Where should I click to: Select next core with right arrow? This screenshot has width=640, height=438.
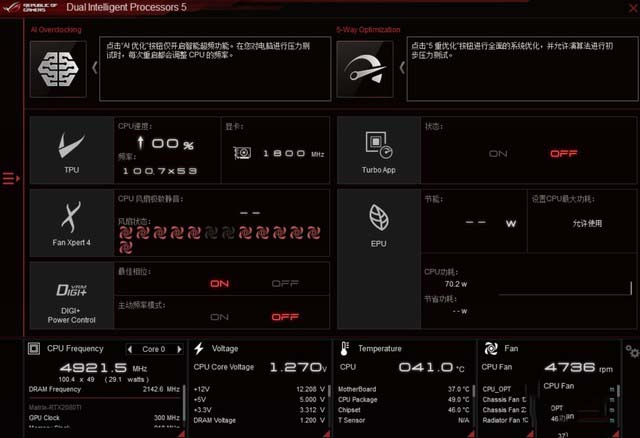pyautogui.click(x=179, y=349)
